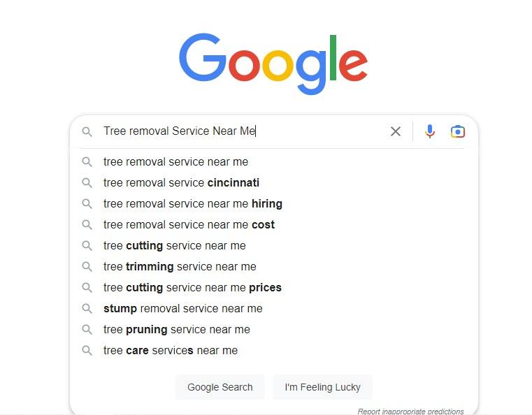Viewport: 532px width, 415px height.
Task: Open 'Report inappropriate predictions' link
Action: pos(410,412)
